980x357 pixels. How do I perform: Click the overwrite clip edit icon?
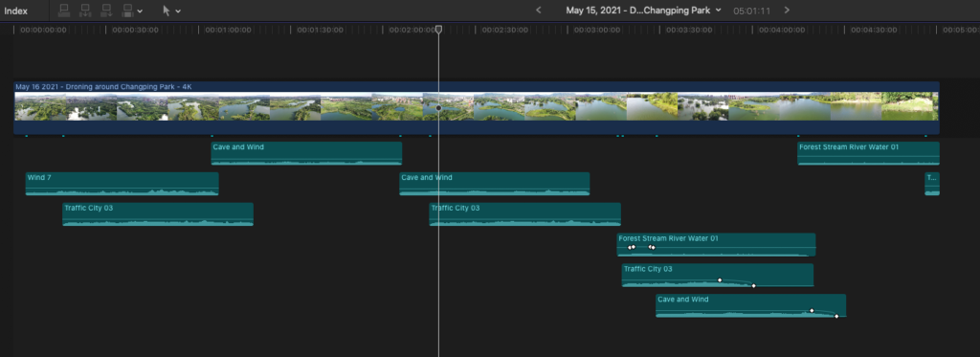tap(127, 10)
